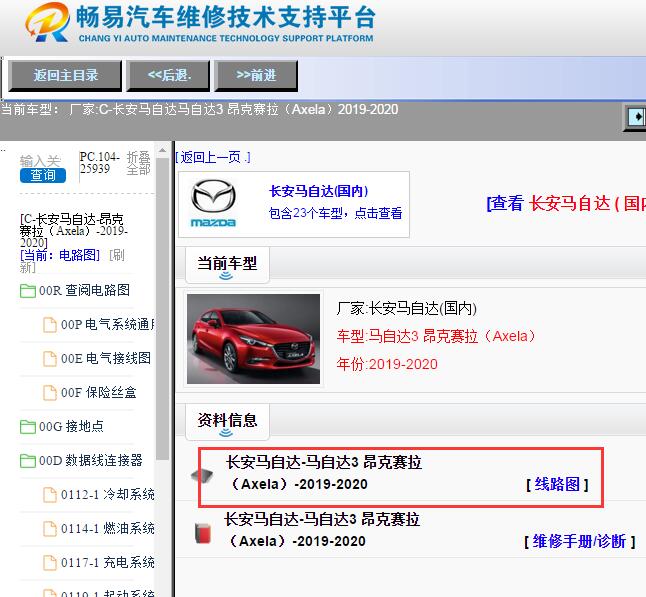The image size is (646, 597).
Task: Go forward with the >>前进 button
Action: tap(256, 76)
